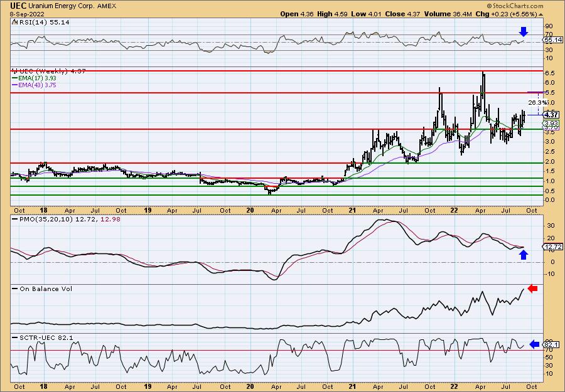
Task: Click year 21 label under the price panel
Action: [352, 210]
